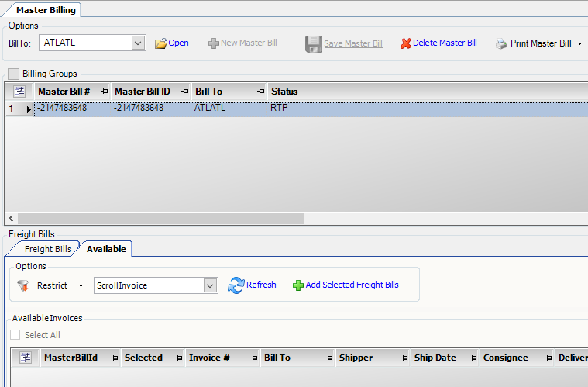Screen dimensions: 588x387
Task: Pin the Selected column
Action: (x=178, y=358)
